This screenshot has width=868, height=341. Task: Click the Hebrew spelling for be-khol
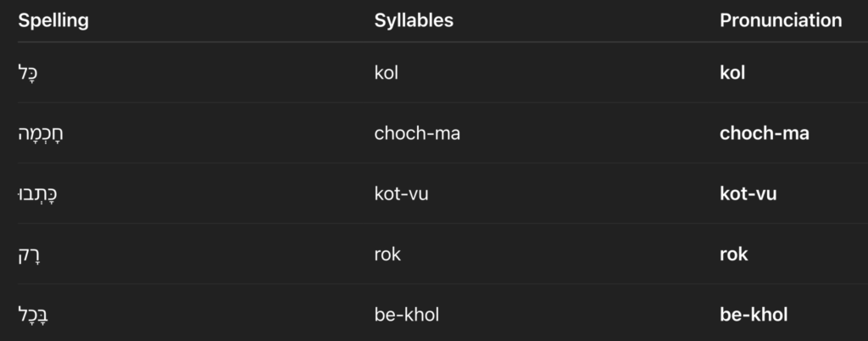tap(36, 316)
